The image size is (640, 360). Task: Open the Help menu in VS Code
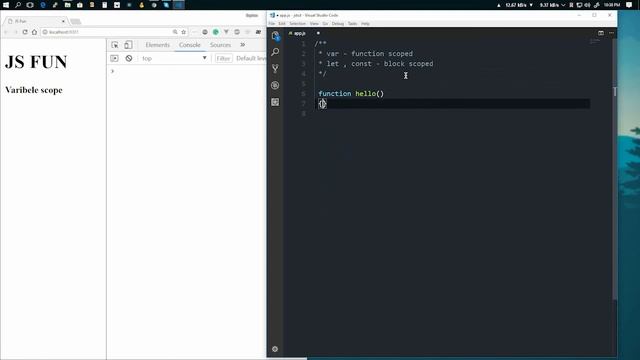pyautogui.click(x=365, y=24)
